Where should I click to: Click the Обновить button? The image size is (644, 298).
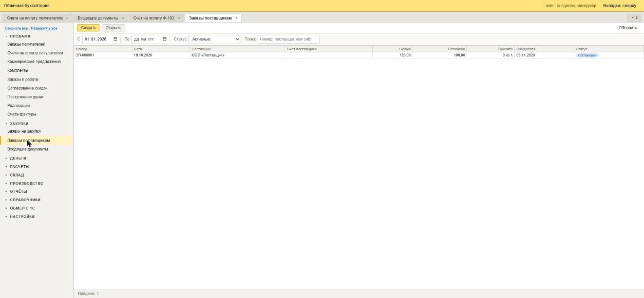tap(628, 28)
